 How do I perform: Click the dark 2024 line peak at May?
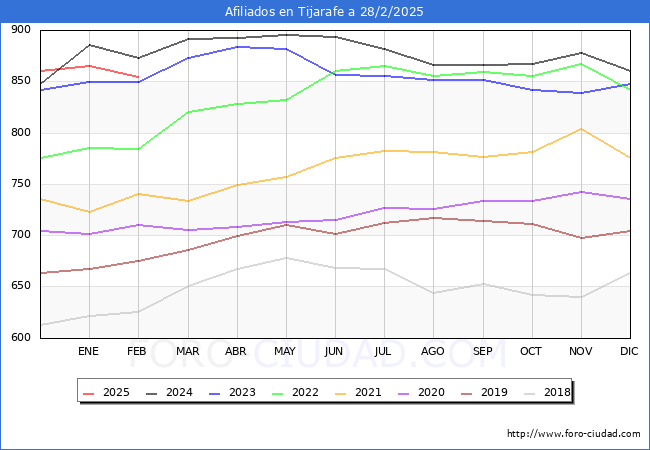pyautogui.click(x=286, y=35)
